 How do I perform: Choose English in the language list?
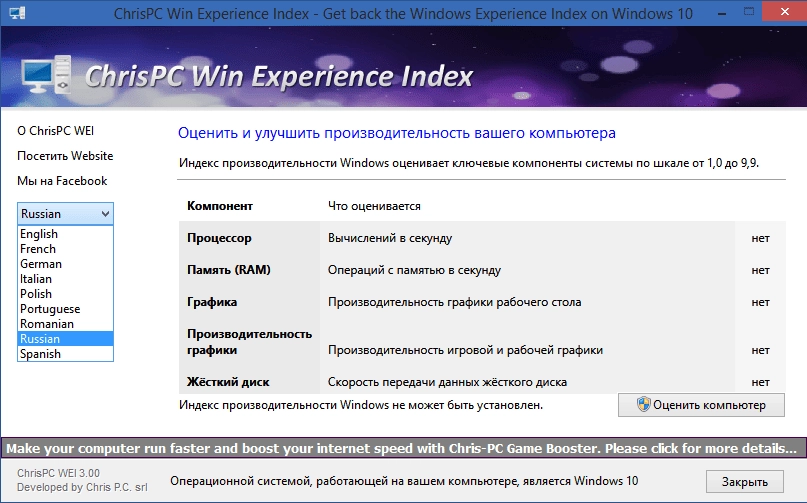[x=65, y=234]
